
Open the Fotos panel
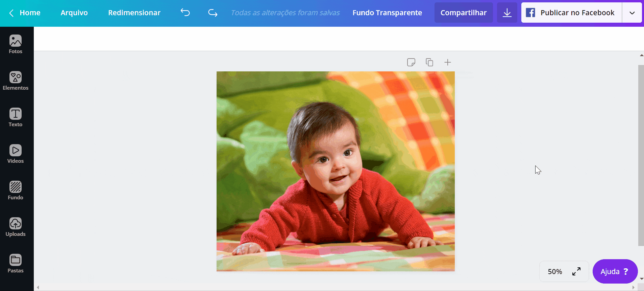pyautogui.click(x=16, y=44)
